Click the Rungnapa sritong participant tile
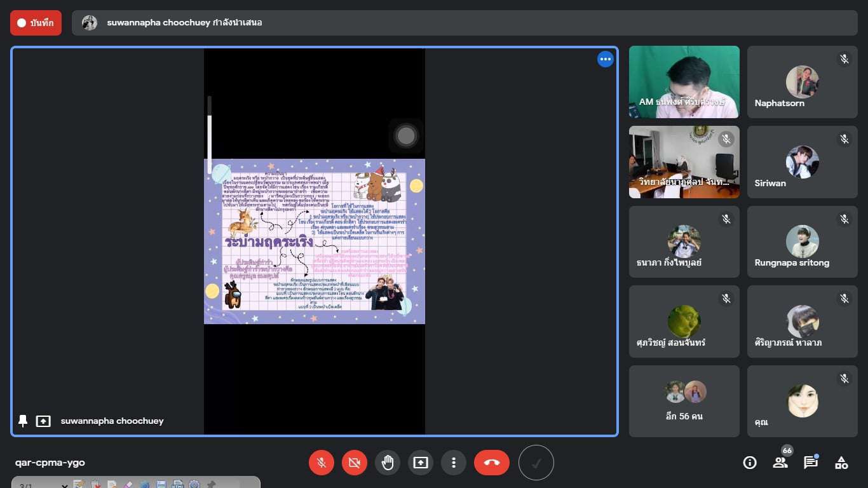Screen dimensions: 868x488 802,242
